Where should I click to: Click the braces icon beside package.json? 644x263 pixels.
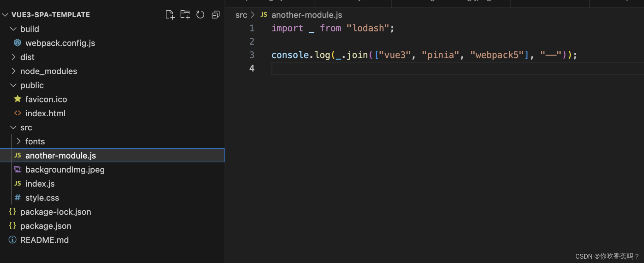[12, 225]
